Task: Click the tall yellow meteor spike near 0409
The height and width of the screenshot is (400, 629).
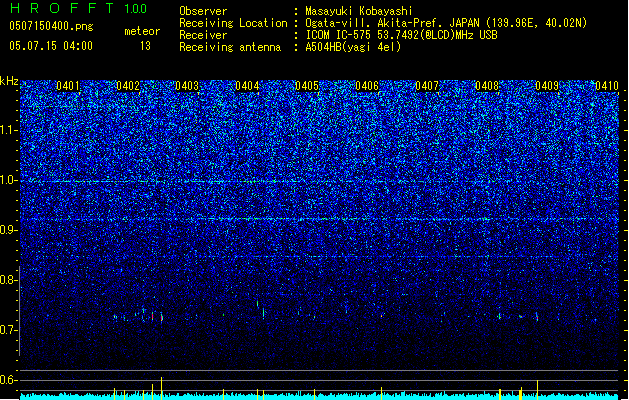Action: point(537,390)
